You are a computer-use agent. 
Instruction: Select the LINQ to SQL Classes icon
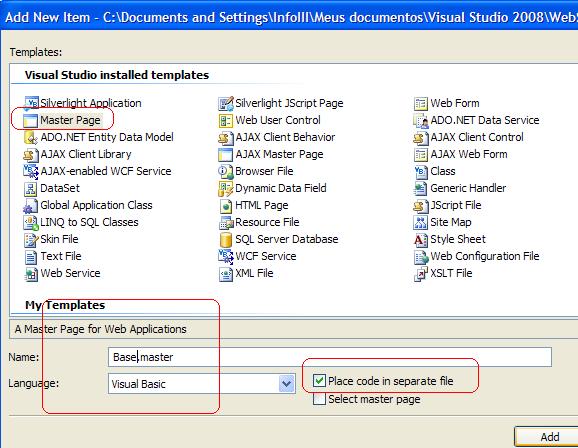click(31, 222)
